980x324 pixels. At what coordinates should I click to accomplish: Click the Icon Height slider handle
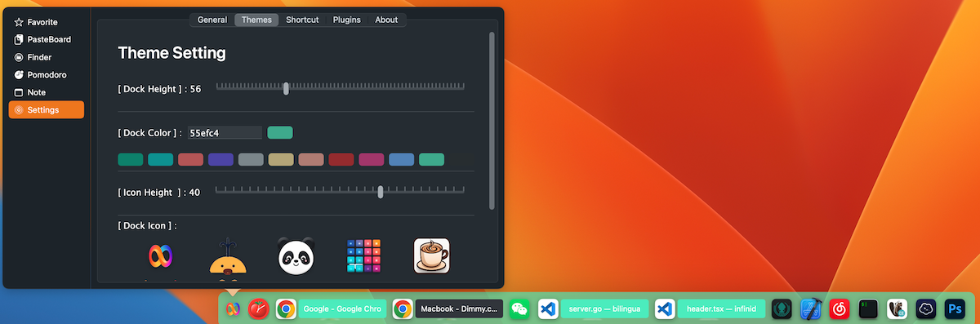tap(381, 192)
